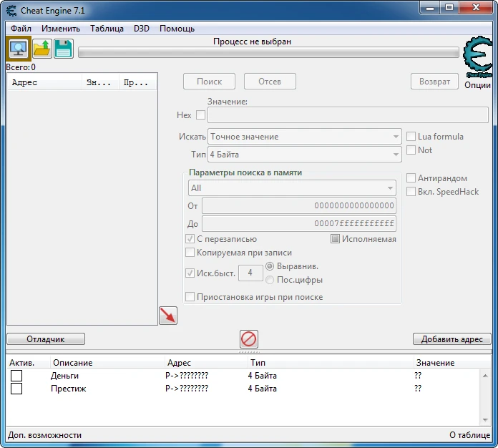Clear address list with red prohibition icon
Screen dimensions: 498x448
point(249,339)
